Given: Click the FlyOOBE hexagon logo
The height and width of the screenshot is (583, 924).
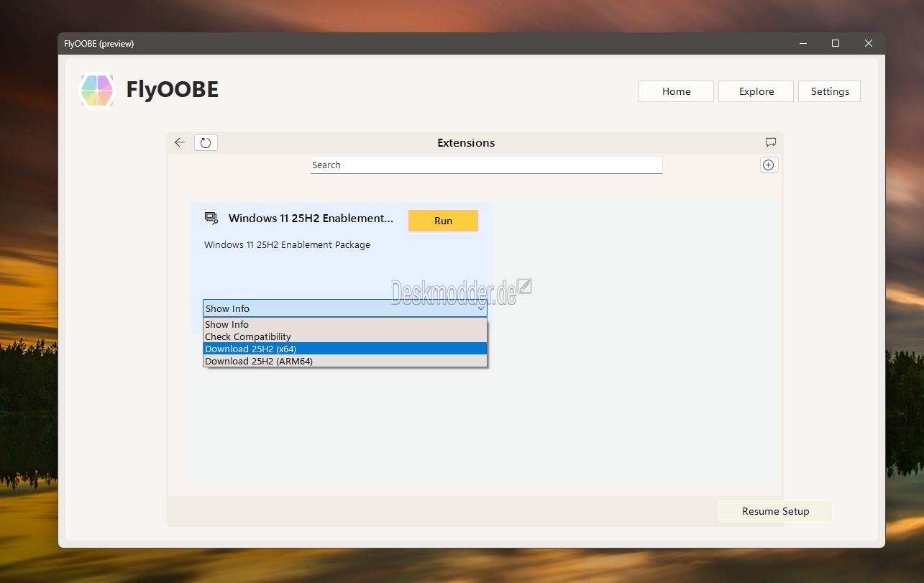Looking at the screenshot, I should 97,91.
